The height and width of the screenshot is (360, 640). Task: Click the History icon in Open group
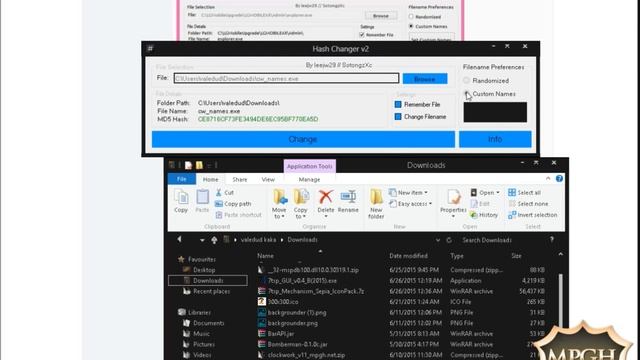(484, 215)
